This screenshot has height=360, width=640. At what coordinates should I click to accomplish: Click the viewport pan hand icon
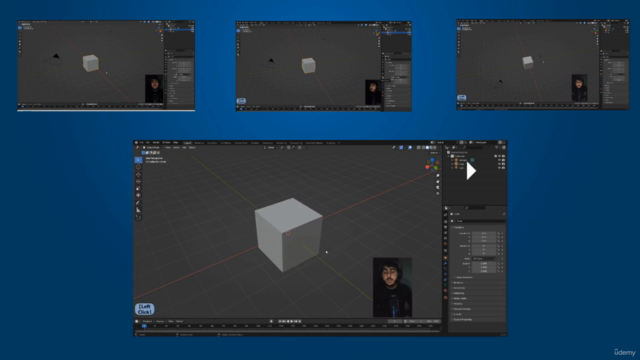pos(438,182)
